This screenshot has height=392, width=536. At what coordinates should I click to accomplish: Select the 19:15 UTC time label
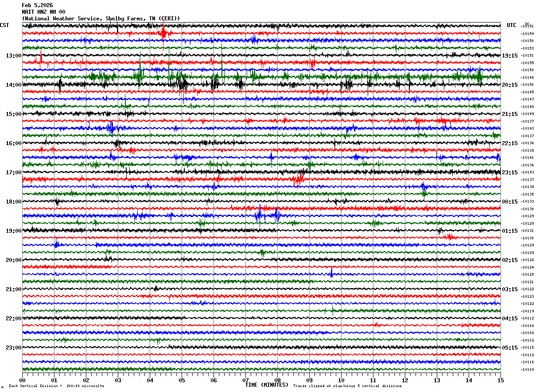pos(510,56)
